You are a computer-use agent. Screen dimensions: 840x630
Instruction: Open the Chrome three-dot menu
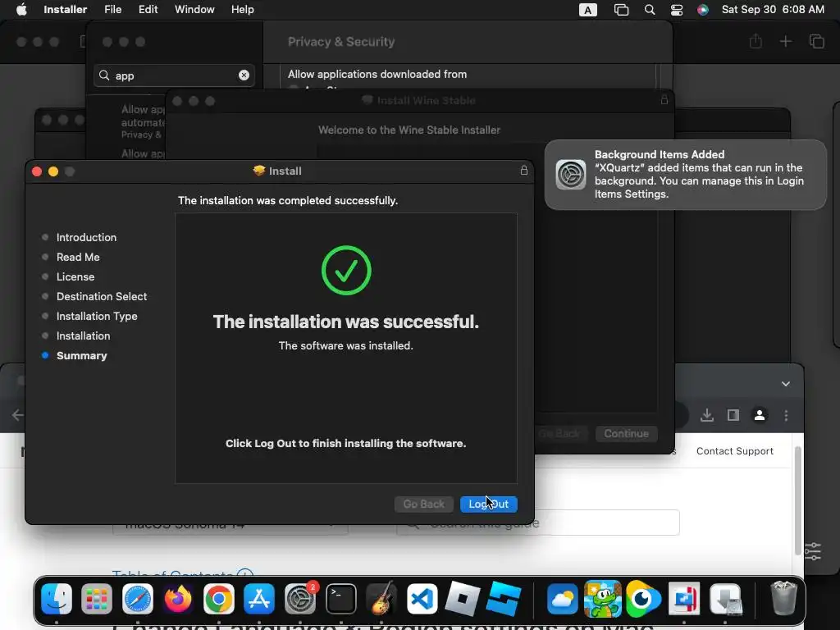[786, 415]
